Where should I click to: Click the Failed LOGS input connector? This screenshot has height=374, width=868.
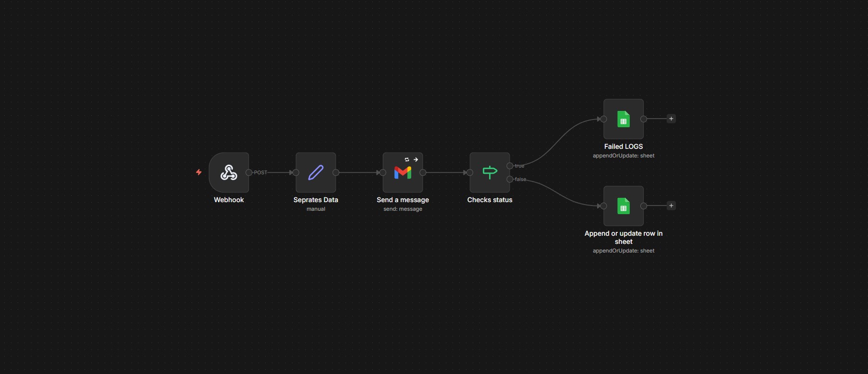tap(603, 119)
